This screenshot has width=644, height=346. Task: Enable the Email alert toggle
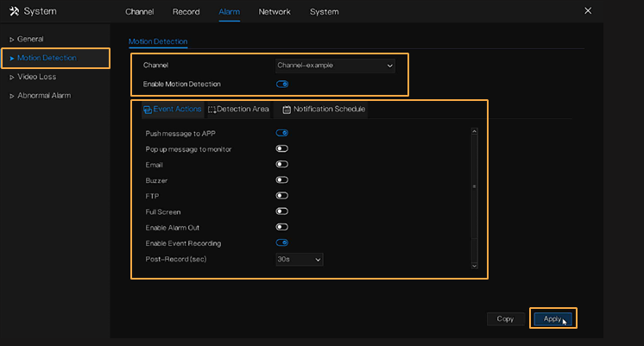click(281, 165)
